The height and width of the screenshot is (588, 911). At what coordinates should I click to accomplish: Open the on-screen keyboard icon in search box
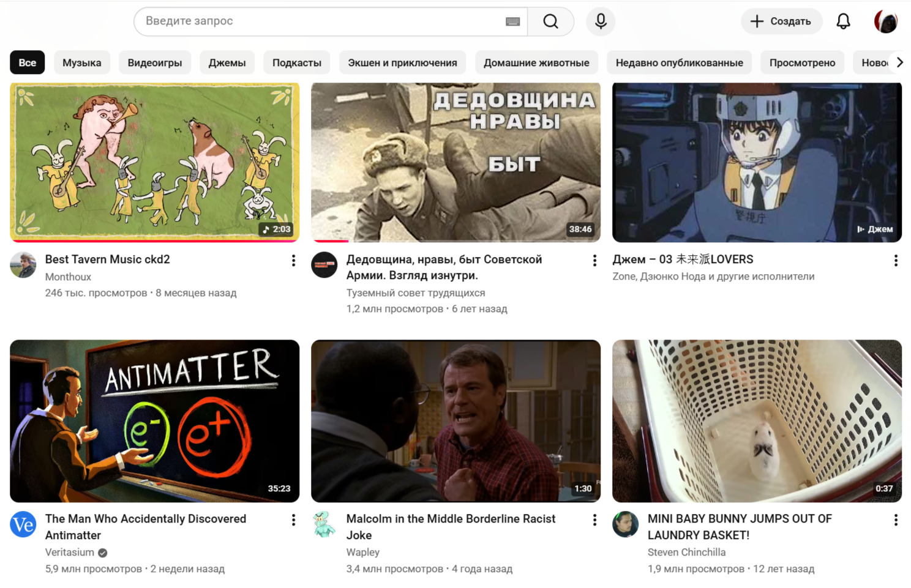click(x=512, y=21)
